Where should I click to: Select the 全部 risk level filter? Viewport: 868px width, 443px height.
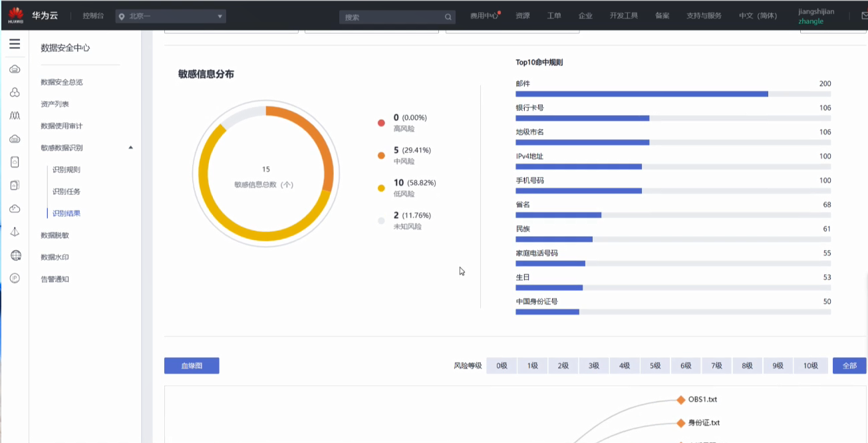[x=849, y=366]
